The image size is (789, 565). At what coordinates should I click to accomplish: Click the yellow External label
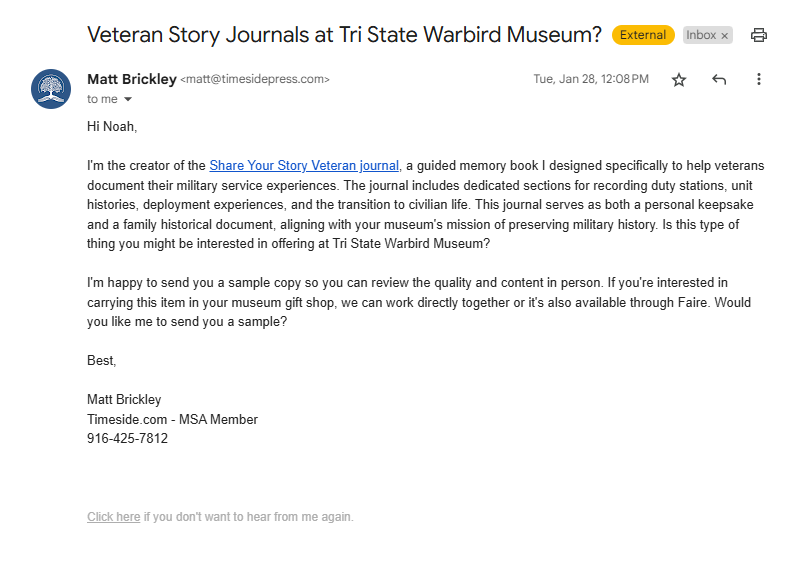pos(643,35)
